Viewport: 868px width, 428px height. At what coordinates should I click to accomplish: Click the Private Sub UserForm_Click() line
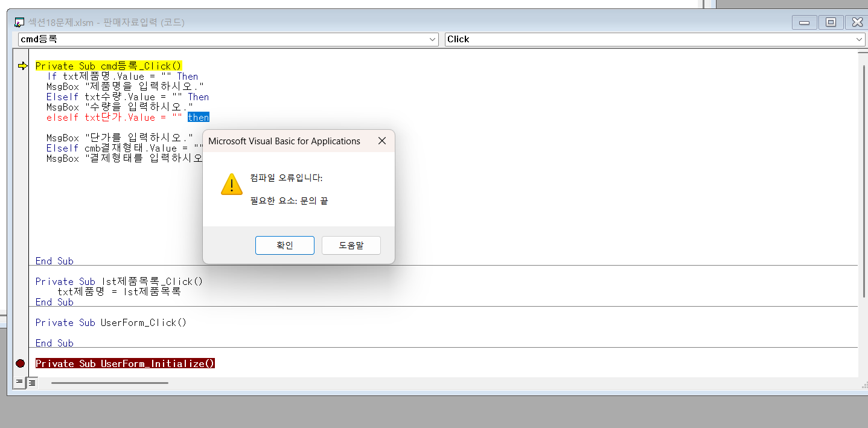coord(110,322)
